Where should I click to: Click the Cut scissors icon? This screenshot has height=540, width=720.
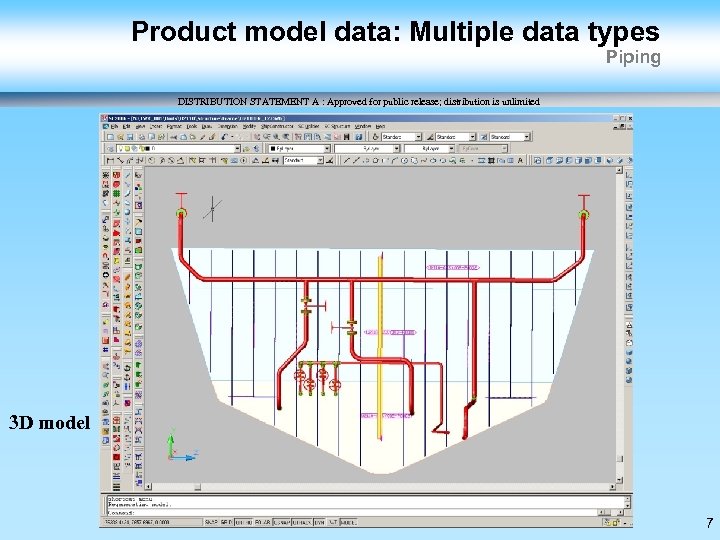pos(174,137)
